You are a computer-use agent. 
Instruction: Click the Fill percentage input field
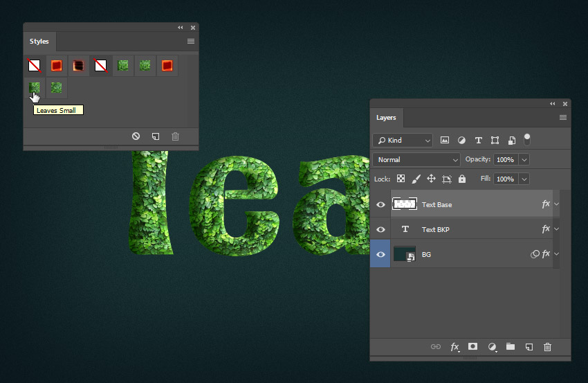click(505, 179)
